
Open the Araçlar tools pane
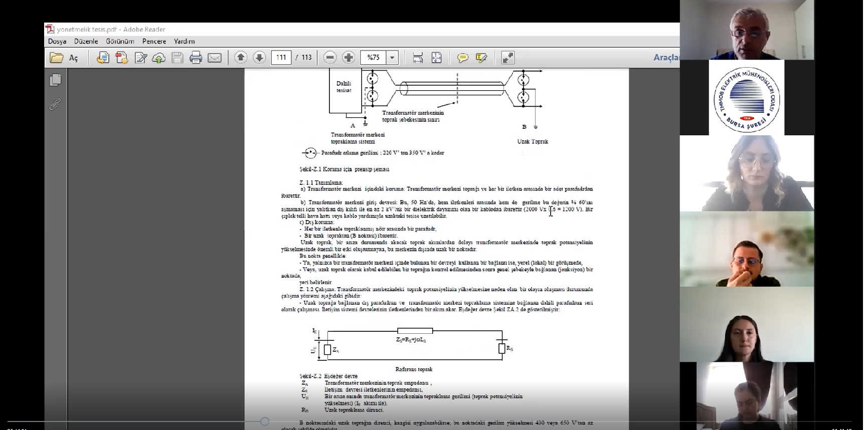[666, 58]
